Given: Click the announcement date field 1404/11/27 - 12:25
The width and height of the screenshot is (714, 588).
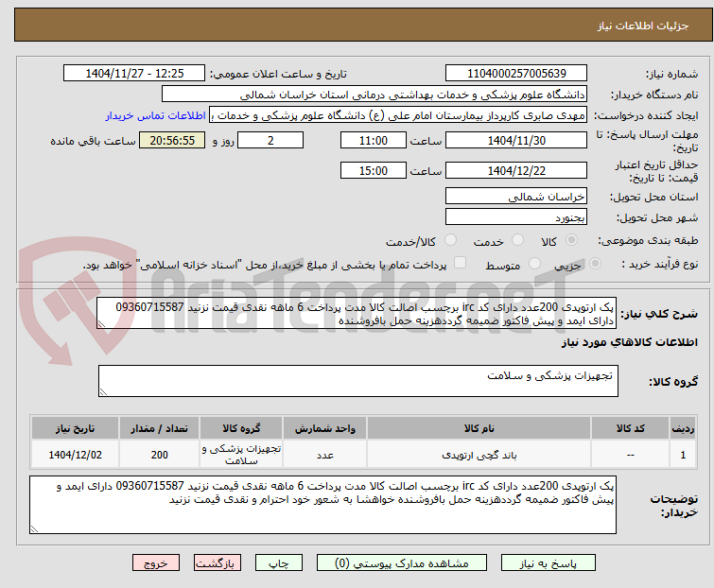Looking at the screenshot, I should tap(134, 74).
